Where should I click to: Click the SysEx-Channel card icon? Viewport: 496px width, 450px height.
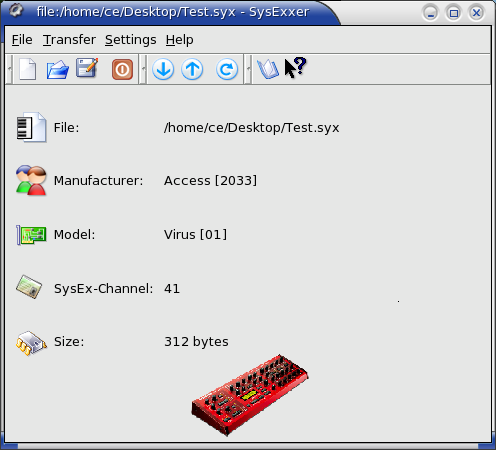[x=29, y=287]
